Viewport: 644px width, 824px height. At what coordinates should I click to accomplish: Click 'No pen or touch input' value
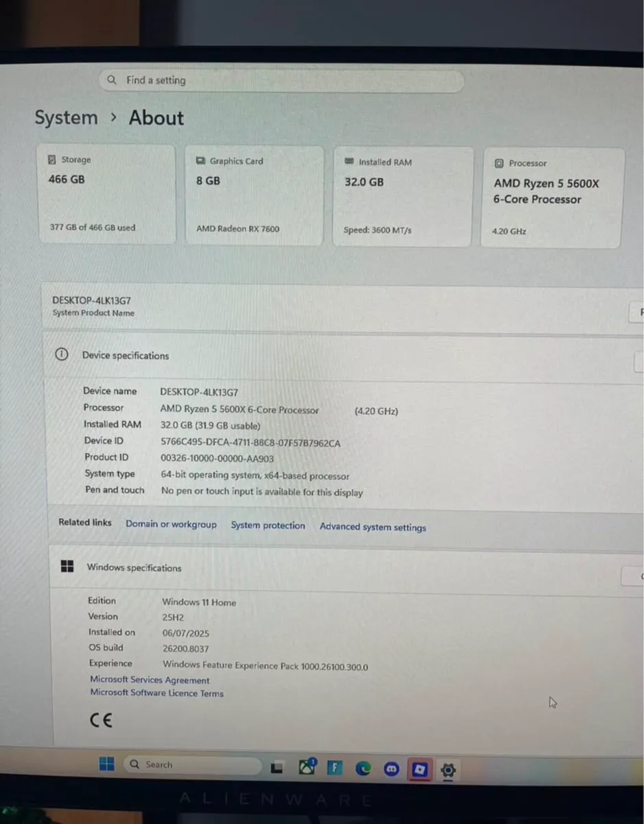262,492
